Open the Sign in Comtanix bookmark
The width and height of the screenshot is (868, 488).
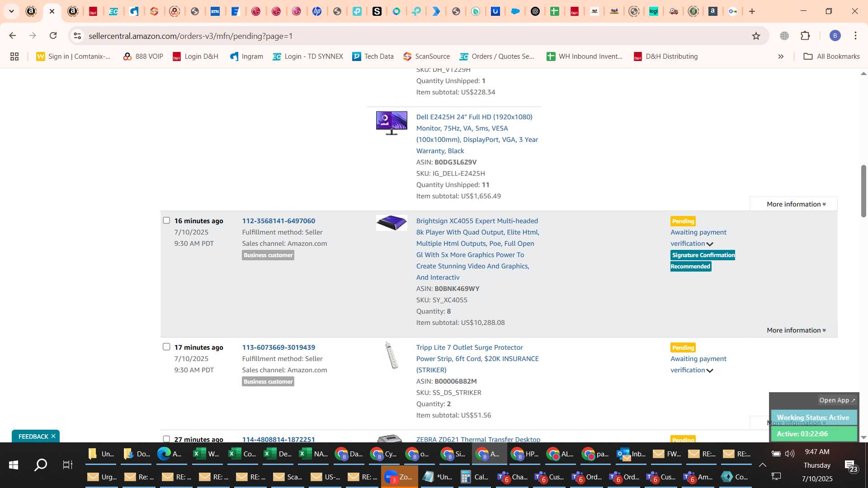(x=74, y=56)
